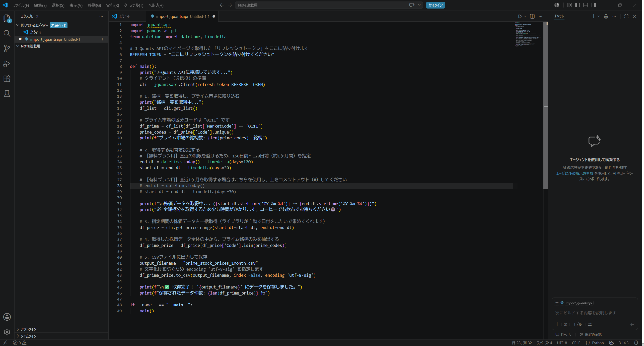Select Python interpreter 3.14.3 in status bar
644x346 pixels.
pos(623,343)
